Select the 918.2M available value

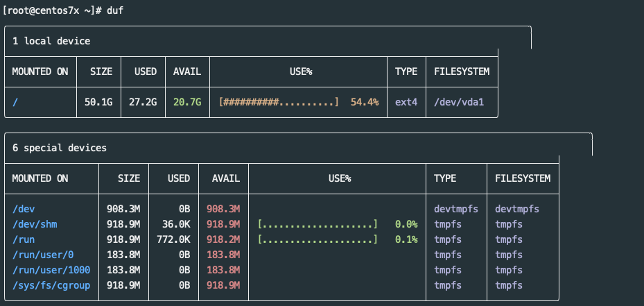click(223, 239)
